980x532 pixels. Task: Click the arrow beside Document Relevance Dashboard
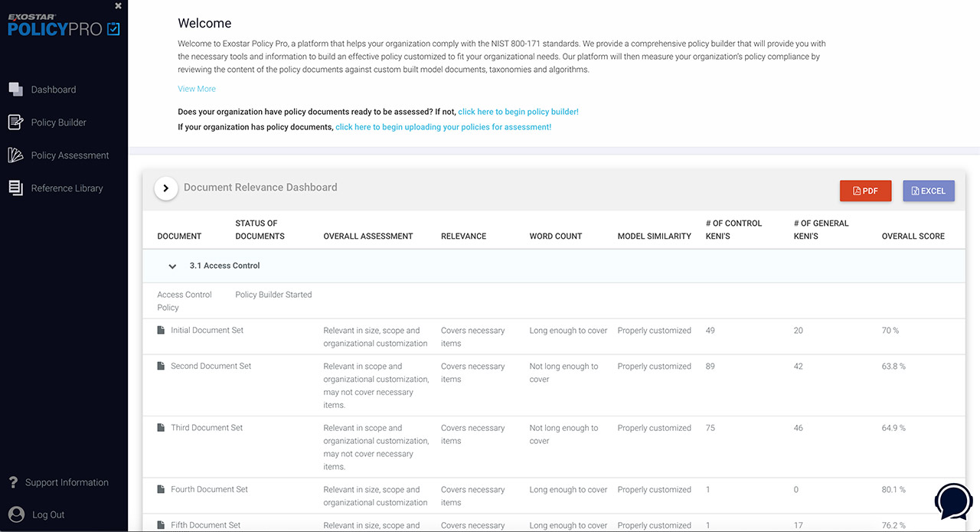(x=165, y=187)
